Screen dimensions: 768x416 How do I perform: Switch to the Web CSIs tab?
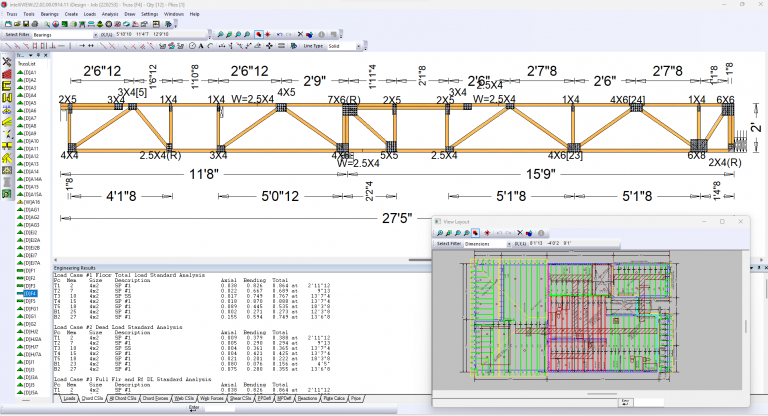click(185, 399)
